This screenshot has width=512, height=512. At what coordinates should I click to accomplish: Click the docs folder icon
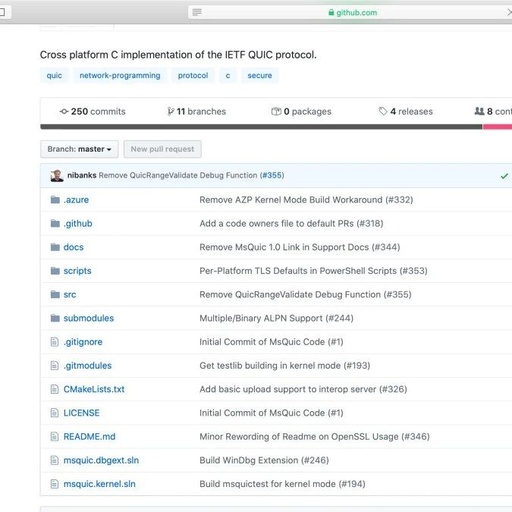55,247
